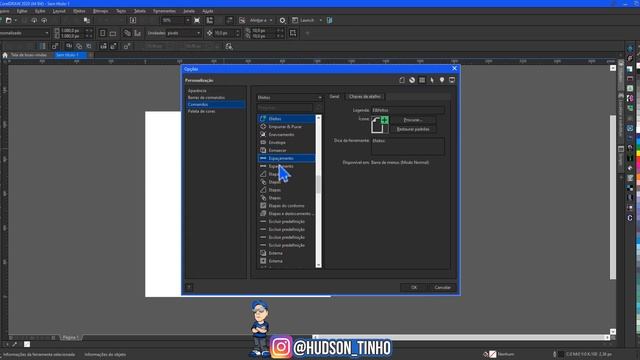Switch to the Chaves de atalho tab
This screenshot has width=640, height=360.
pyautogui.click(x=364, y=97)
